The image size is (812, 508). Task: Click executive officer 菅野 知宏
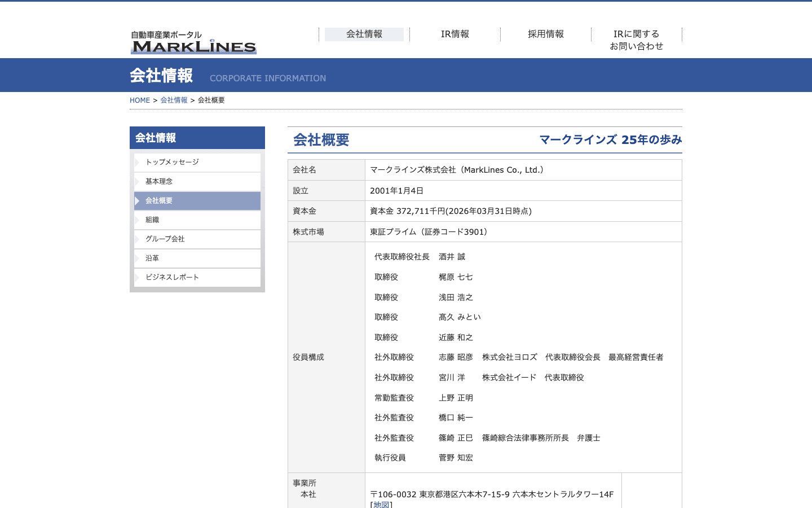(456, 458)
